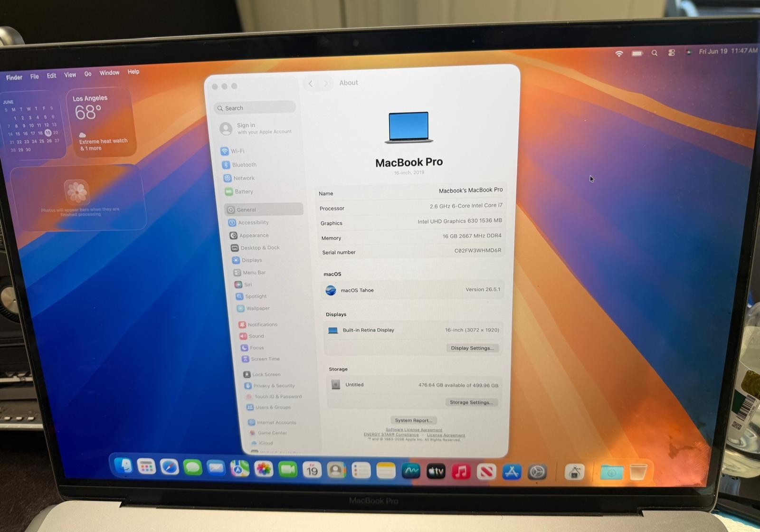Open the Los Angeles weather widget
The width and height of the screenshot is (760, 532).
click(102, 123)
